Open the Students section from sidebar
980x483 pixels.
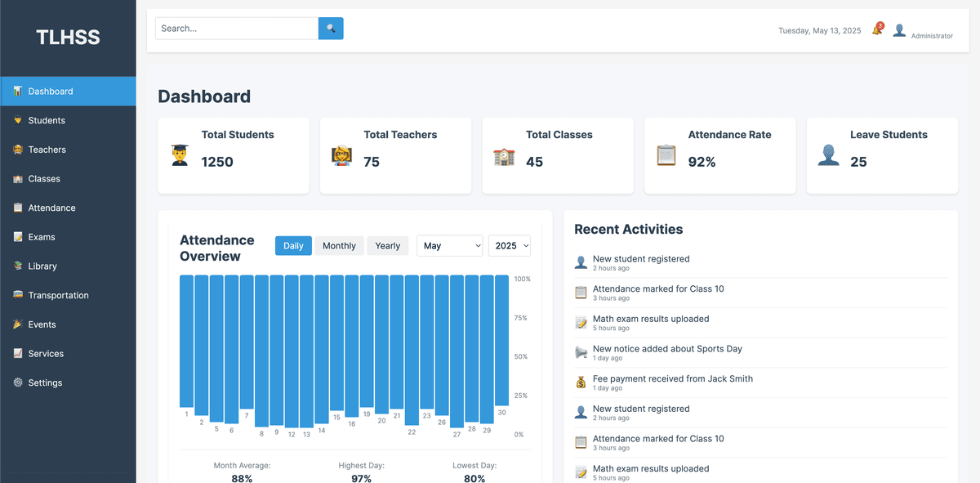(x=48, y=120)
